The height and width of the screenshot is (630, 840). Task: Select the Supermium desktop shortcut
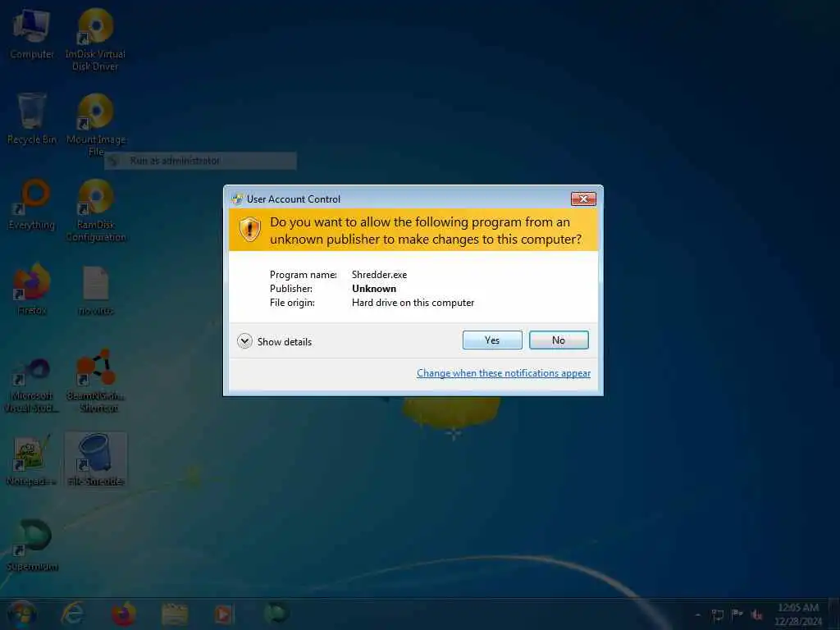pos(32,546)
